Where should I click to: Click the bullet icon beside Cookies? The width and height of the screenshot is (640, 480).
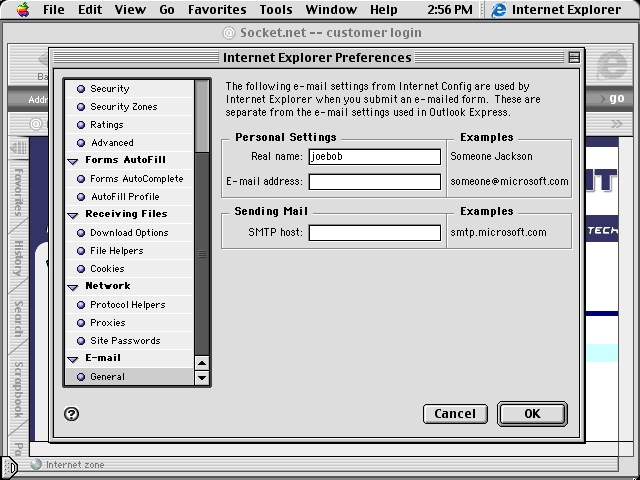[81, 269]
